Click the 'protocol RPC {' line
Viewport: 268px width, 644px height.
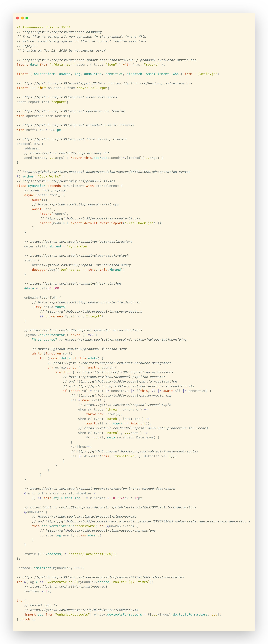(x=30, y=144)
